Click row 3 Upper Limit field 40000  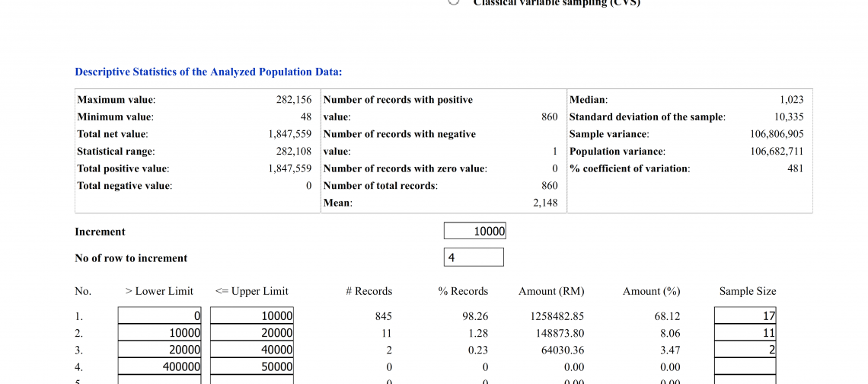pyautogui.click(x=252, y=350)
